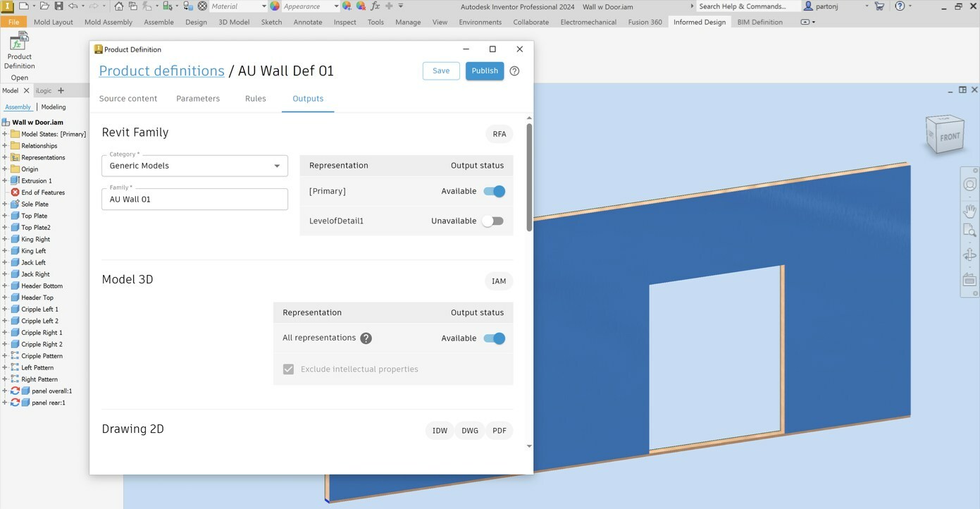Toggle the LevelofDetail1 output switch

pyautogui.click(x=492, y=221)
